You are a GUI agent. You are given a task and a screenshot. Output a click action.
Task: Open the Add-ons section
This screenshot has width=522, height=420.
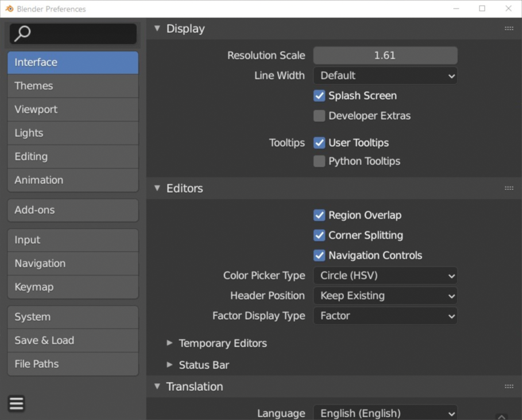73,210
